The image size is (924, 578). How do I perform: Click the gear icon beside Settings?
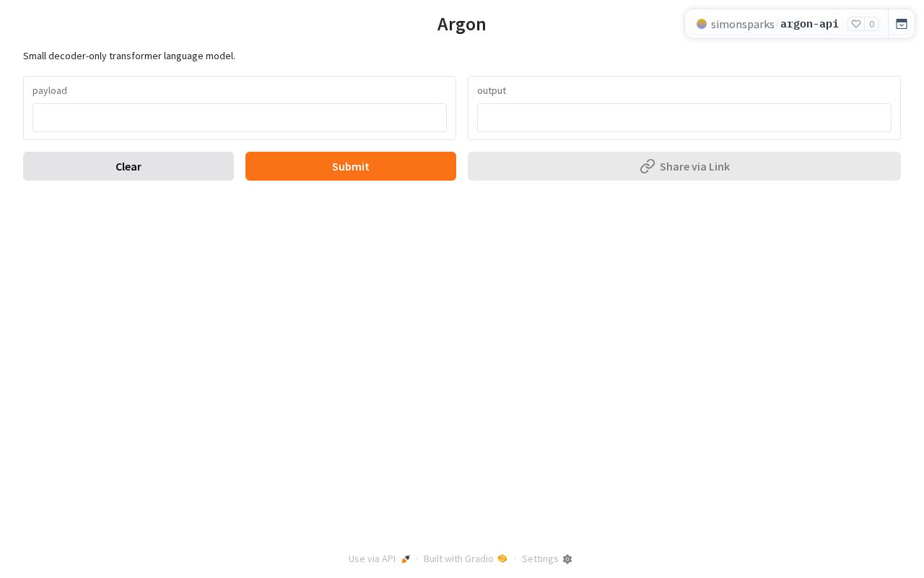pos(567,559)
